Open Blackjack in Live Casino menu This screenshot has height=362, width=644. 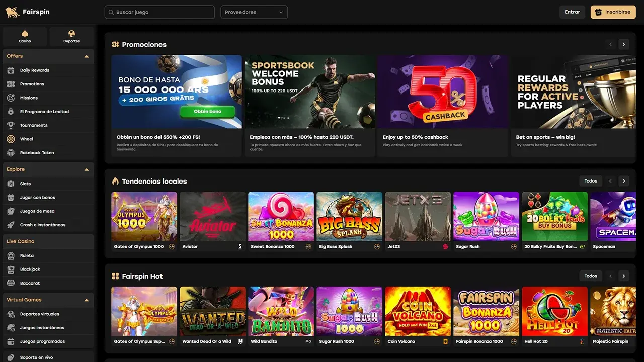(x=48, y=269)
